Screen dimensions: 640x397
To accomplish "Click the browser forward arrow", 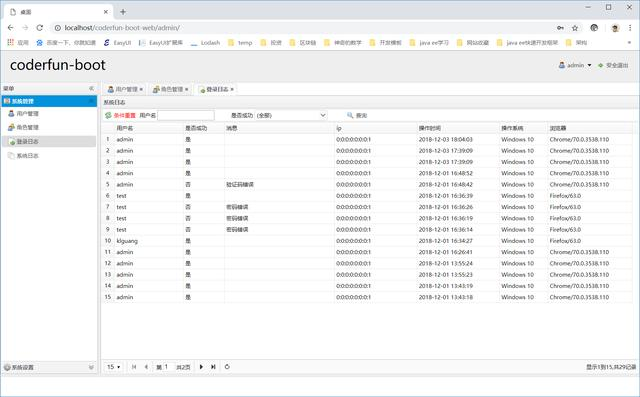I will 25,28.
